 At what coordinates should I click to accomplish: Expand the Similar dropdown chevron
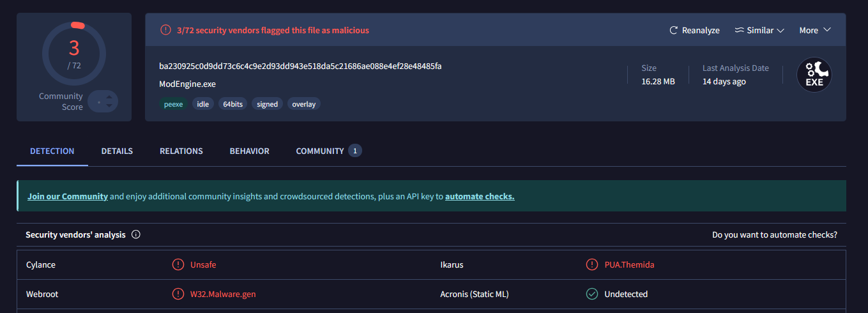780,30
